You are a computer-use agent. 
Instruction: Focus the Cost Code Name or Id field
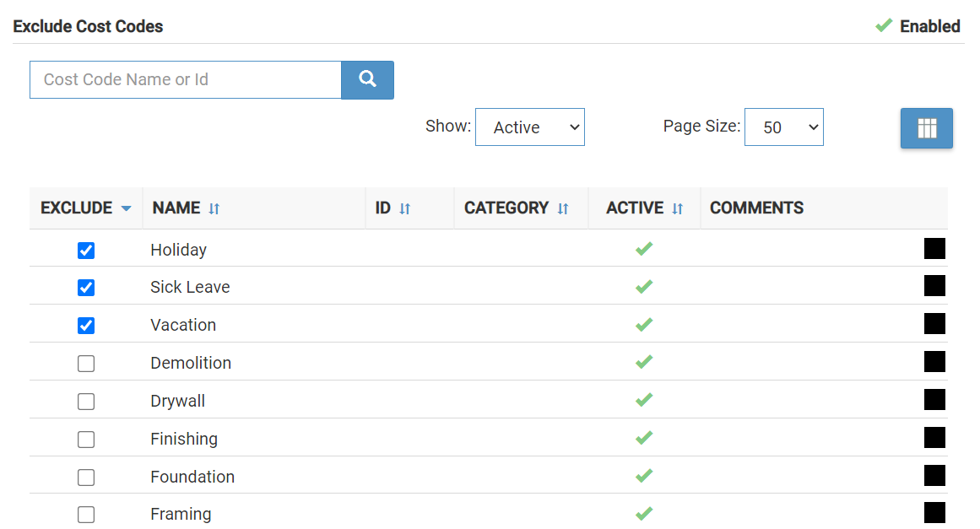click(186, 79)
